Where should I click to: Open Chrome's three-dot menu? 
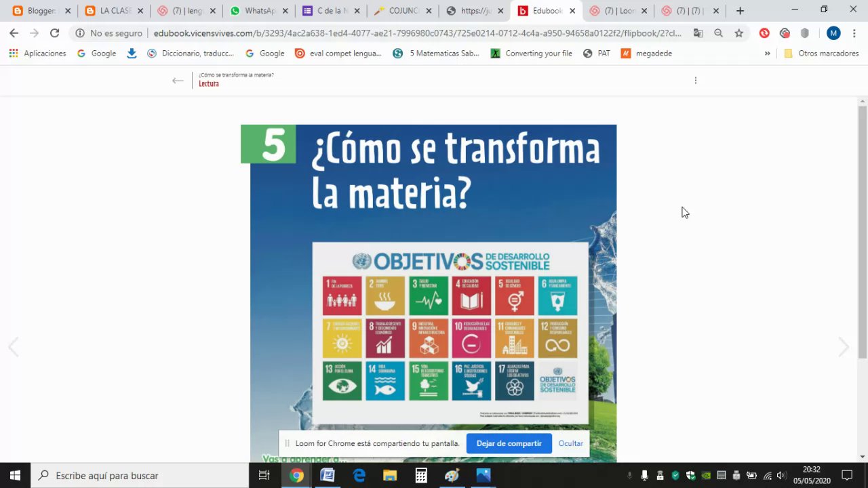point(854,33)
